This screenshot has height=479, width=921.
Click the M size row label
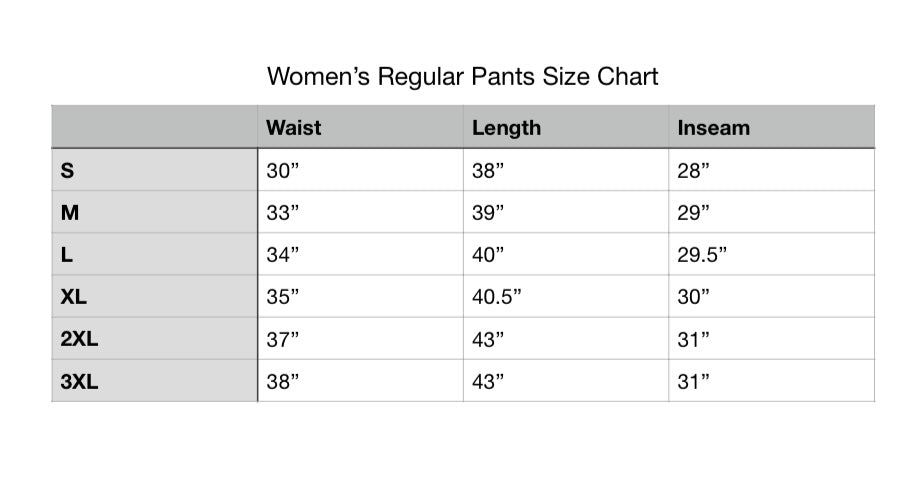[x=68, y=213]
